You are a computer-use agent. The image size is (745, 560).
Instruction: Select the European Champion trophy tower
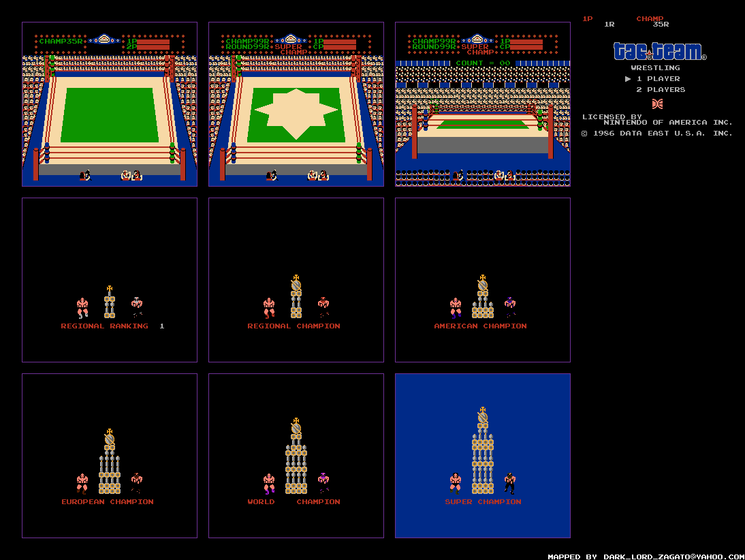tap(109, 462)
